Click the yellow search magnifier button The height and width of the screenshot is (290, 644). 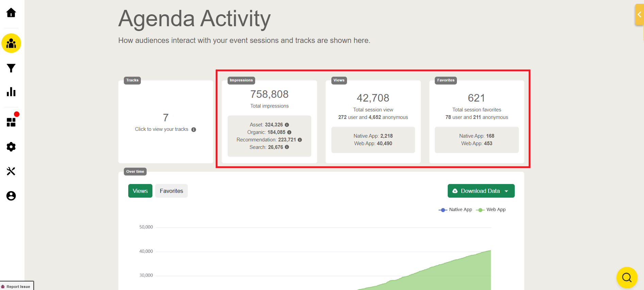[x=627, y=277]
